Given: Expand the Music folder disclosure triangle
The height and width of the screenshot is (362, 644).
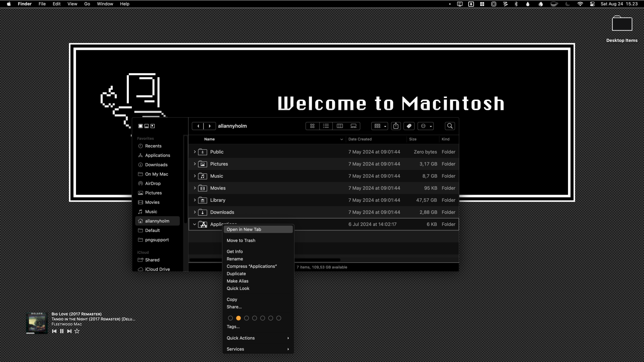Looking at the screenshot, I should click(x=194, y=176).
